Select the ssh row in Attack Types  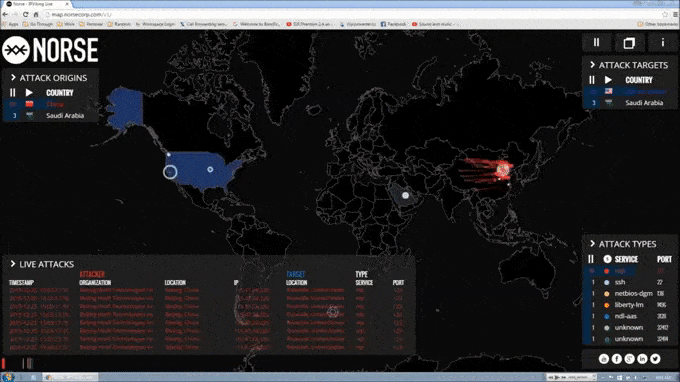click(x=629, y=282)
